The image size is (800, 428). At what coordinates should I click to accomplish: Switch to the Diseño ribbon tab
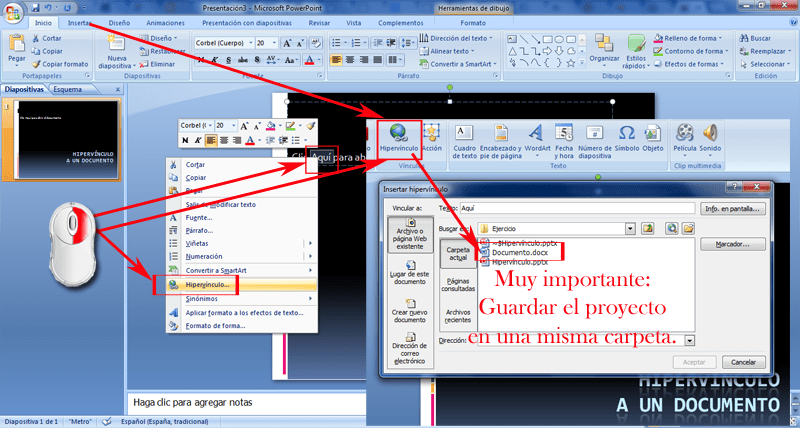point(119,23)
